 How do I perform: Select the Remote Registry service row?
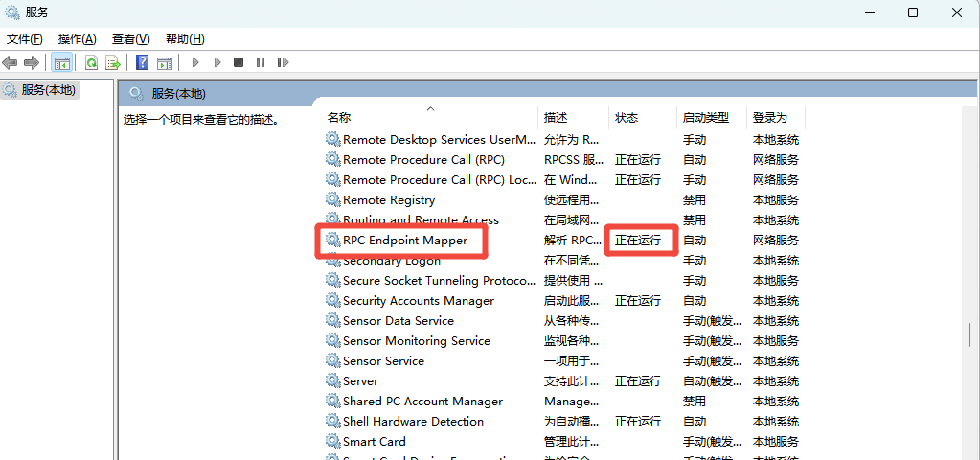point(388,200)
